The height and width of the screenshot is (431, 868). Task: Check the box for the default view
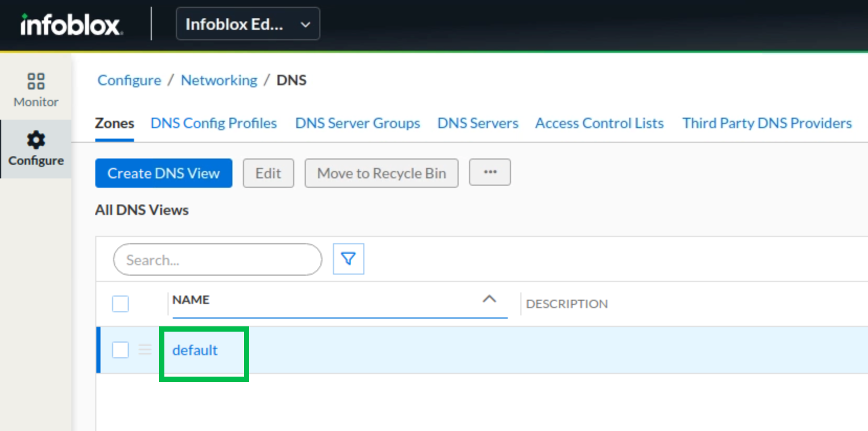[120, 350]
